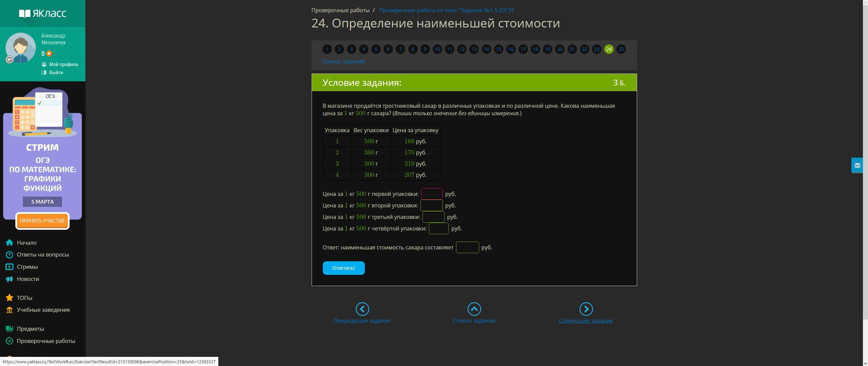Image resolution: width=868 pixels, height=366 pixels.
Task: Click the ПРИНЯТЬ УЧАСТИЕ button
Action: tap(42, 221)
